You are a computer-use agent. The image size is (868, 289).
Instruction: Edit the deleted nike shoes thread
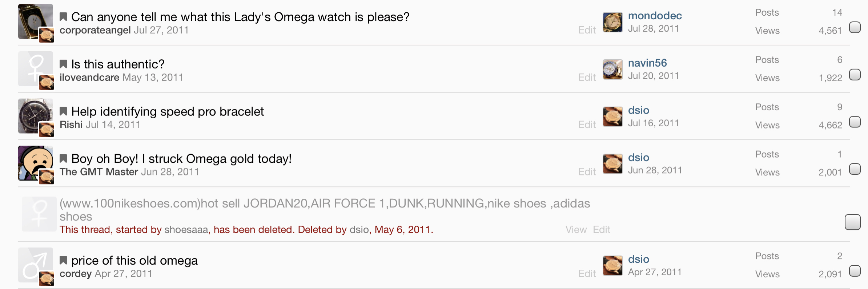[602, 230]
